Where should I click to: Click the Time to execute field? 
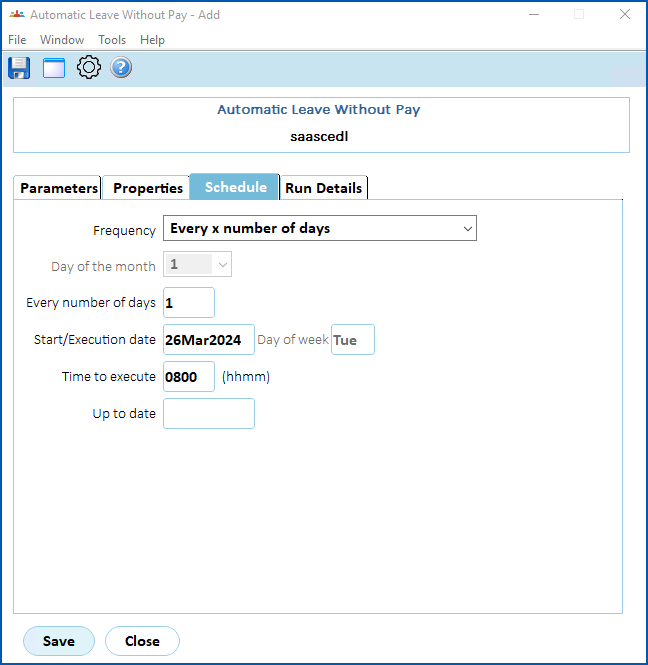pos(189,377)
